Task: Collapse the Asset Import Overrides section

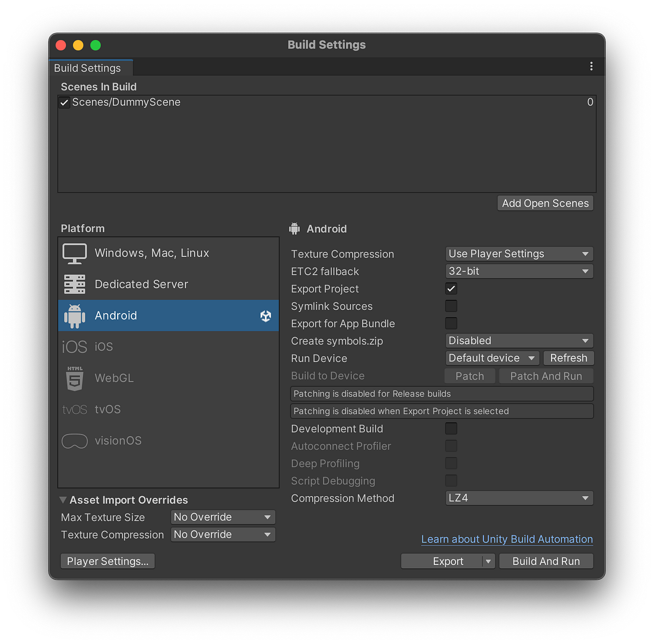Action: pos(63,499)
